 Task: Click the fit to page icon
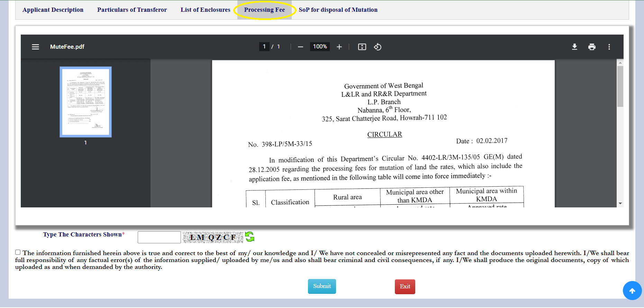pos(362,47)
